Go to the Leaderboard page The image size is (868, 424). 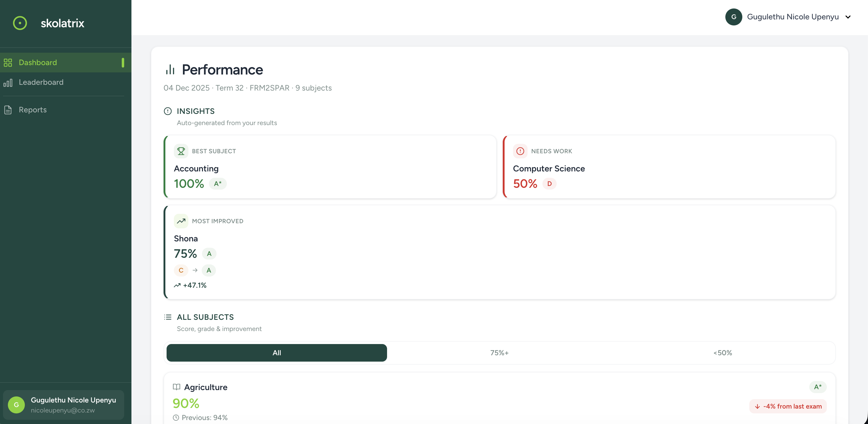pos(66,82)
